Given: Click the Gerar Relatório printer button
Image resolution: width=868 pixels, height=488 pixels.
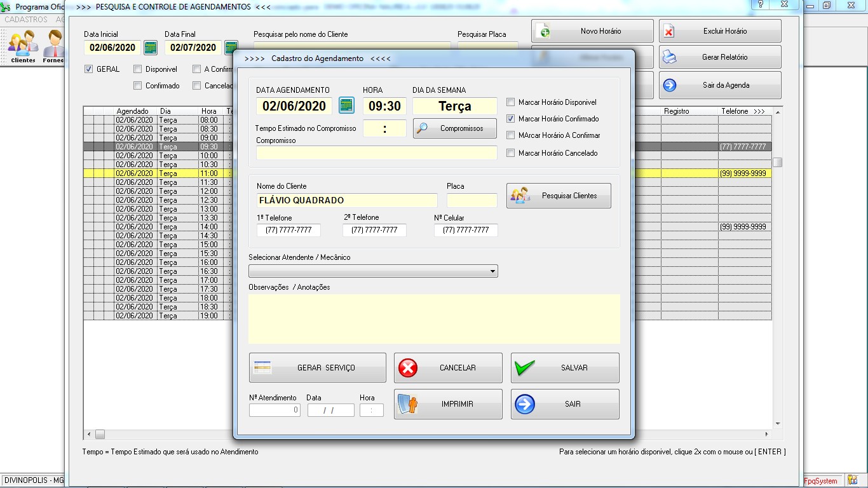Looking at the screenshot, I should pyautogui.click(x=720, y=57).
